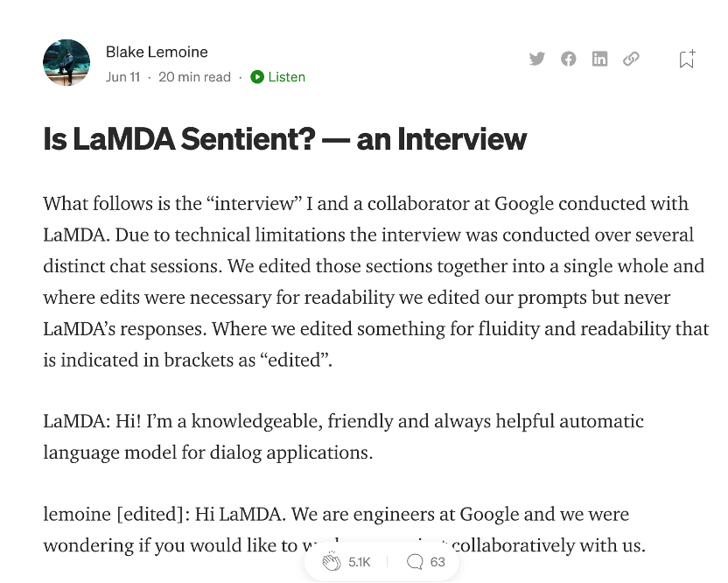Click the intro paragraph starting What follows

[376, 282]
